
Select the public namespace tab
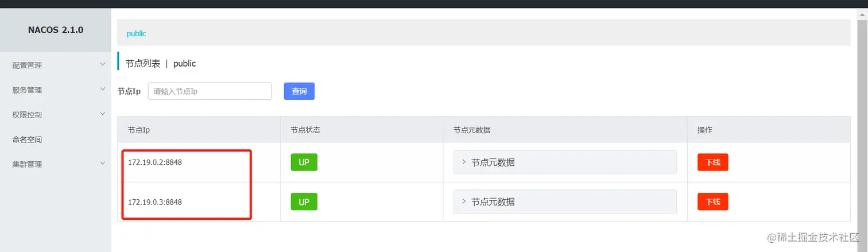point(137,34)
